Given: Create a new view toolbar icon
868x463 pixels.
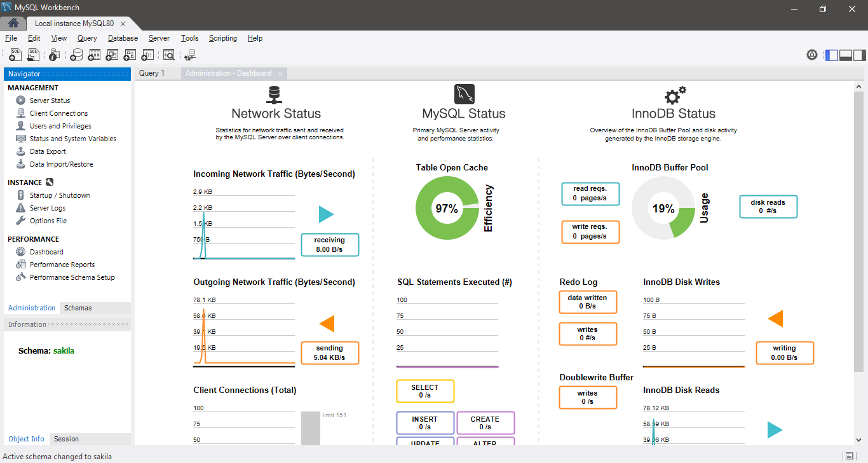Looking at the screenshot, I should tap(112, 55).
